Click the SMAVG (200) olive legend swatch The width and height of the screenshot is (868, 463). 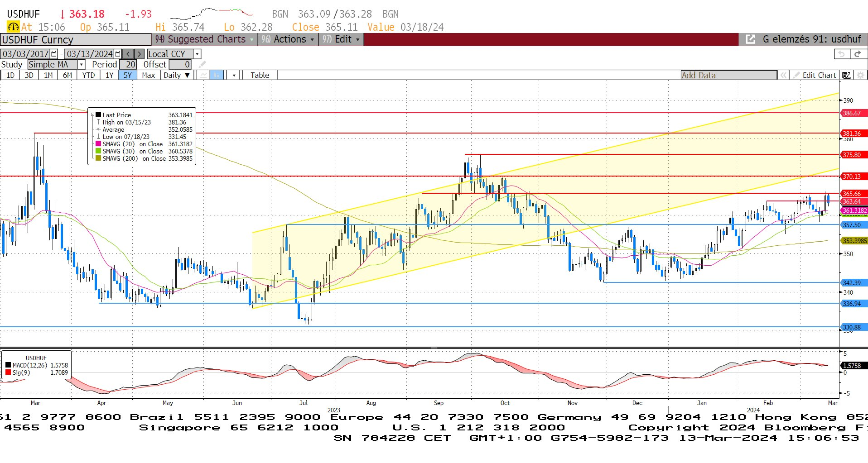pos(98,158)
